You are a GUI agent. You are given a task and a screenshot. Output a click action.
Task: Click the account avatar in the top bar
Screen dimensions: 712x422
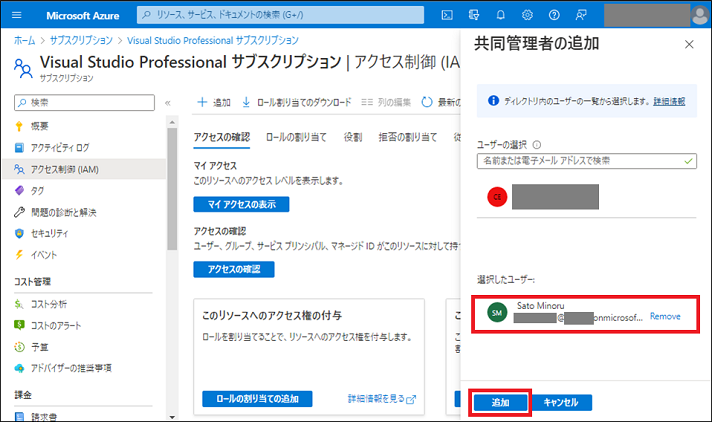pos(700,15)
